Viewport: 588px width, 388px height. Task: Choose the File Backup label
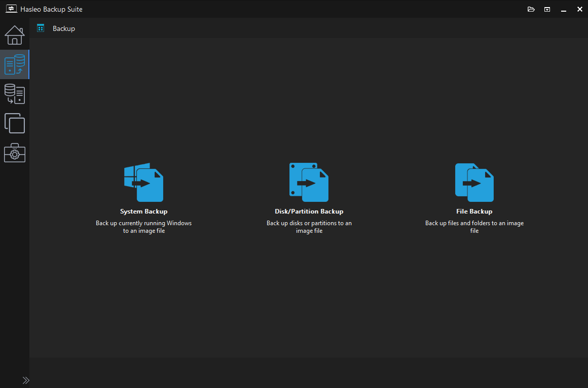pyautogui.click(x=474, y=211)
